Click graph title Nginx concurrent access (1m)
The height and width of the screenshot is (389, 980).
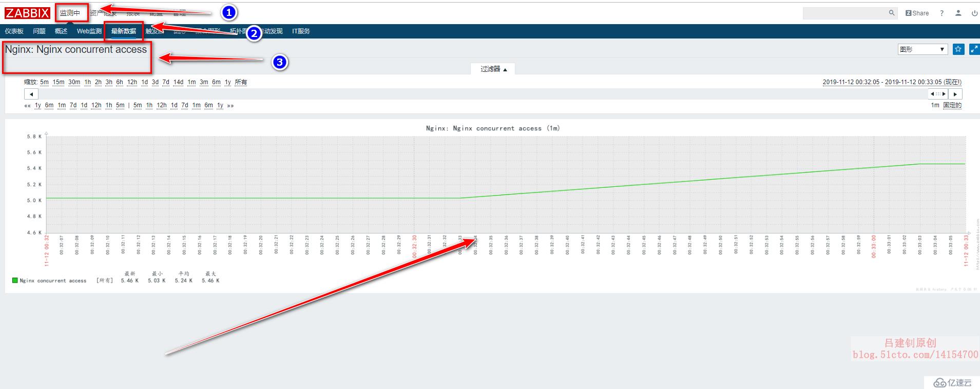coord(493,128)
